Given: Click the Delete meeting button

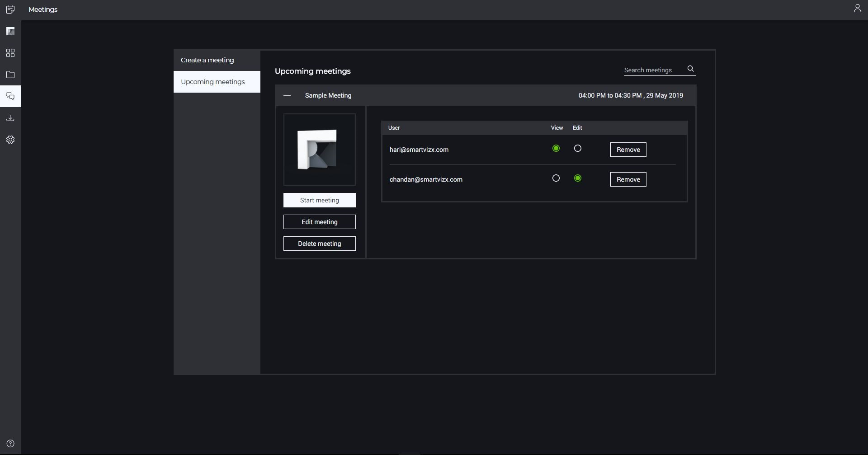Looking at the screenshot, I should (320, 244).
